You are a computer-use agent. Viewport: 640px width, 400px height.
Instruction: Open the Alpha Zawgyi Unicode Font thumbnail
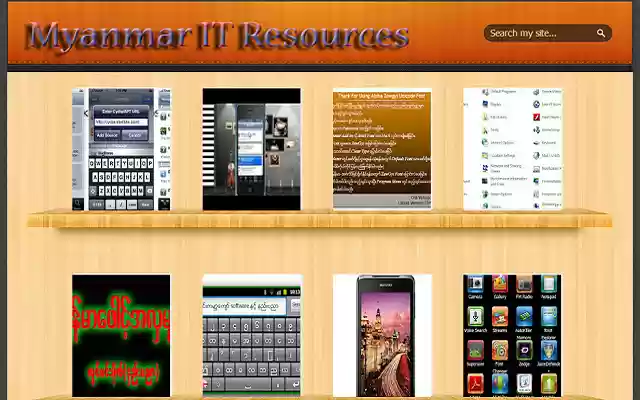click(x=382, y=149)
